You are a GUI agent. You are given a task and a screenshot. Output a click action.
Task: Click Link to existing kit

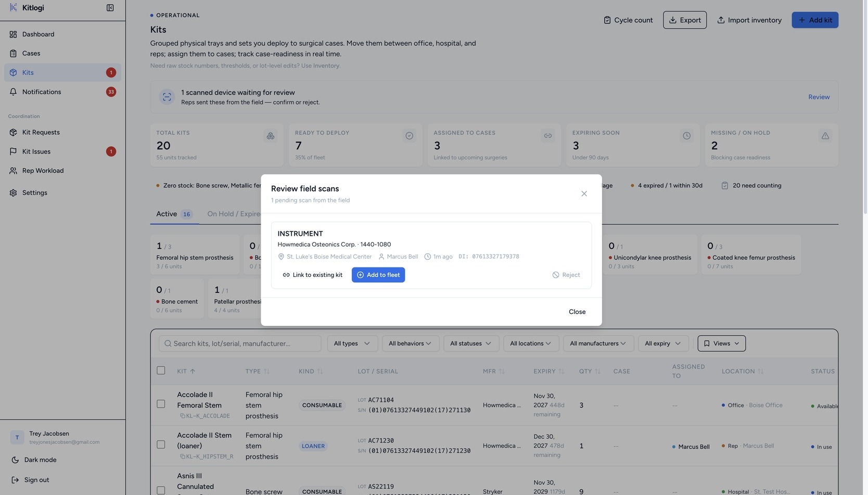coord(312,275)
